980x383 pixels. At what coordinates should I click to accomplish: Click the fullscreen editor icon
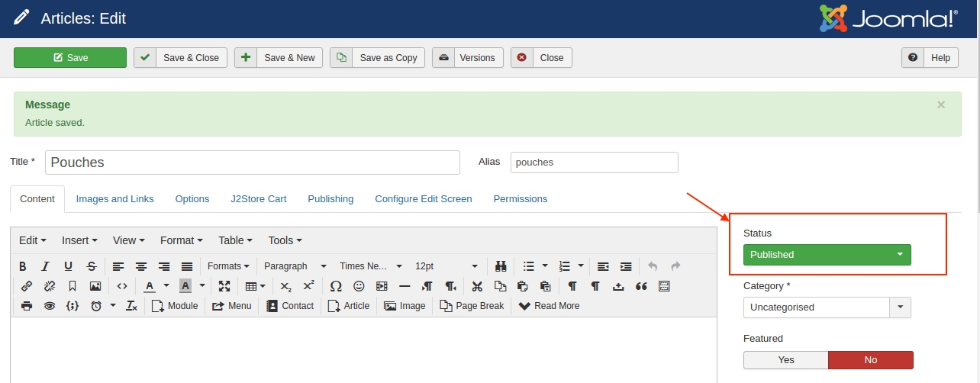click(x=224, y=286)
